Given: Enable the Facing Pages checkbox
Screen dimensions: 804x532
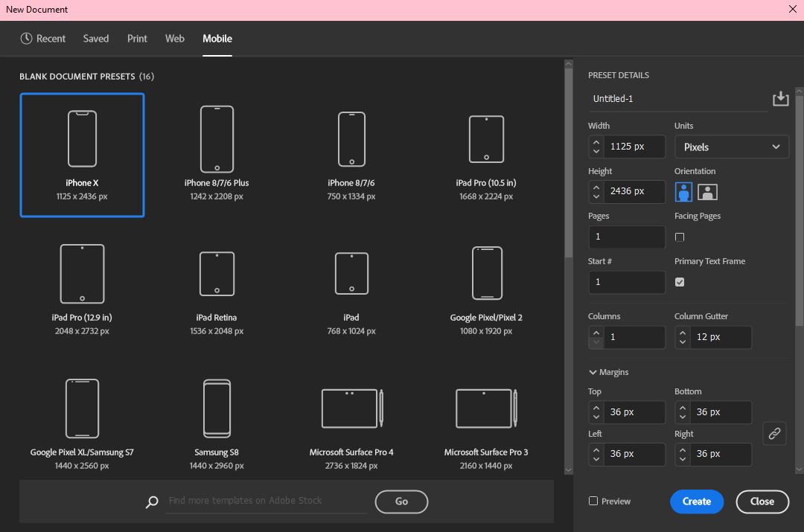Looking at the screenshot, I should (680, 237).
